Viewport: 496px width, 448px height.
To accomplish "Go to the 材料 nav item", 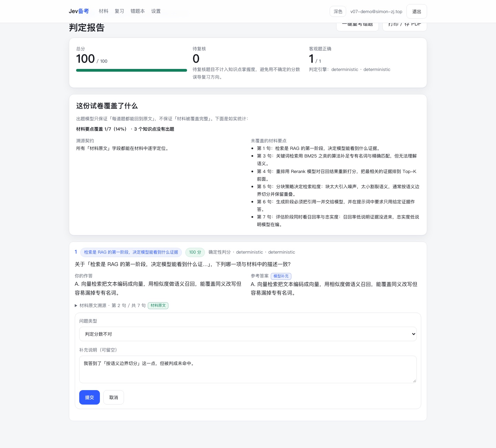I will tap(104, 11).
